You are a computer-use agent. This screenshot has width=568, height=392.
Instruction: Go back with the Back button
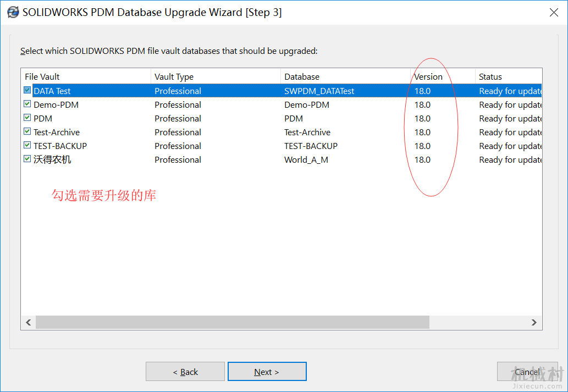[185, 372]
